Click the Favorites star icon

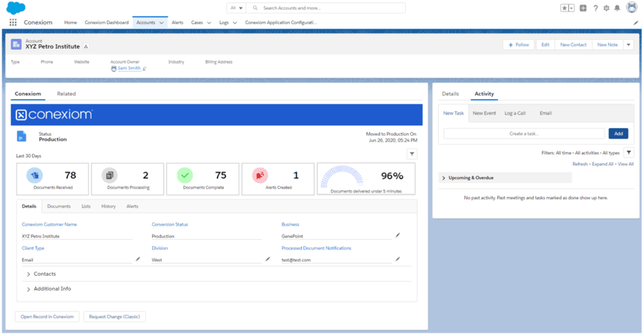point(565,8)
